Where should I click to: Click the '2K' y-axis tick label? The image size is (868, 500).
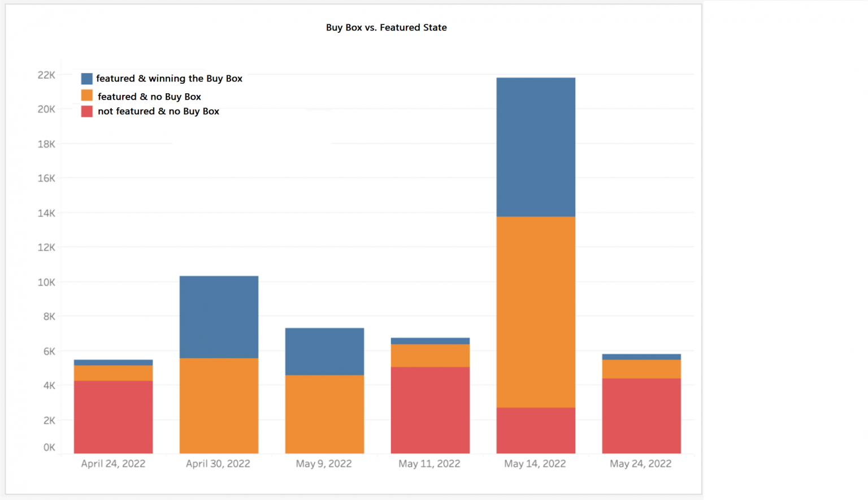point(49,420)
